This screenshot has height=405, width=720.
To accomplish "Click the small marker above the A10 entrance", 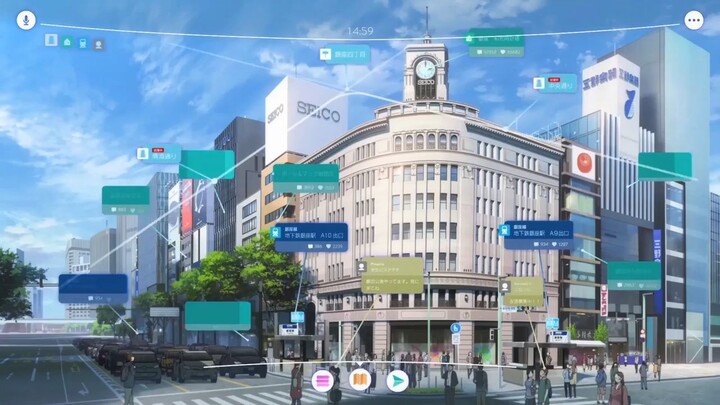I will click(x=298, y=317).
